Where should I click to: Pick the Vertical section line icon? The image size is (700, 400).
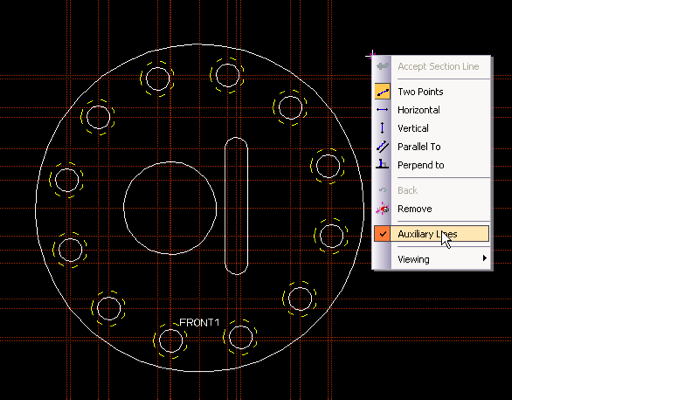coord(382,128)
